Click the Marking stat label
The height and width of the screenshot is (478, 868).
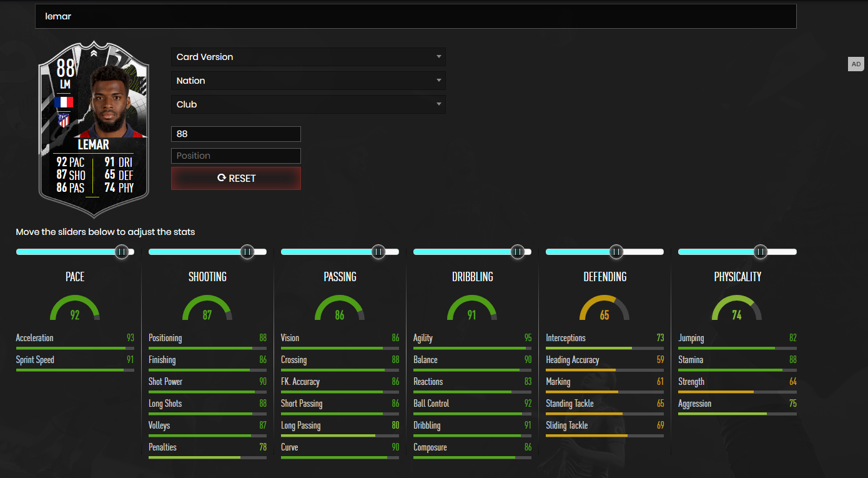(558, 382)
